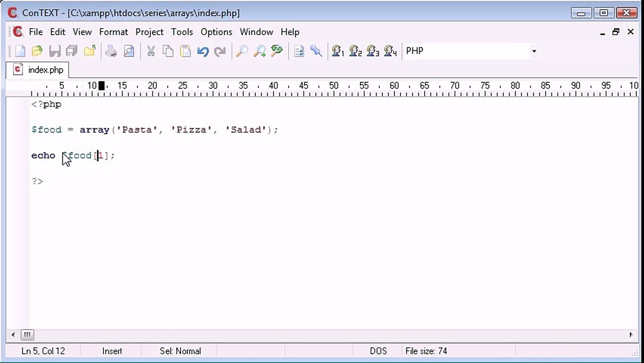Run user command 1 from the toolbar

(x=338, y=51)
